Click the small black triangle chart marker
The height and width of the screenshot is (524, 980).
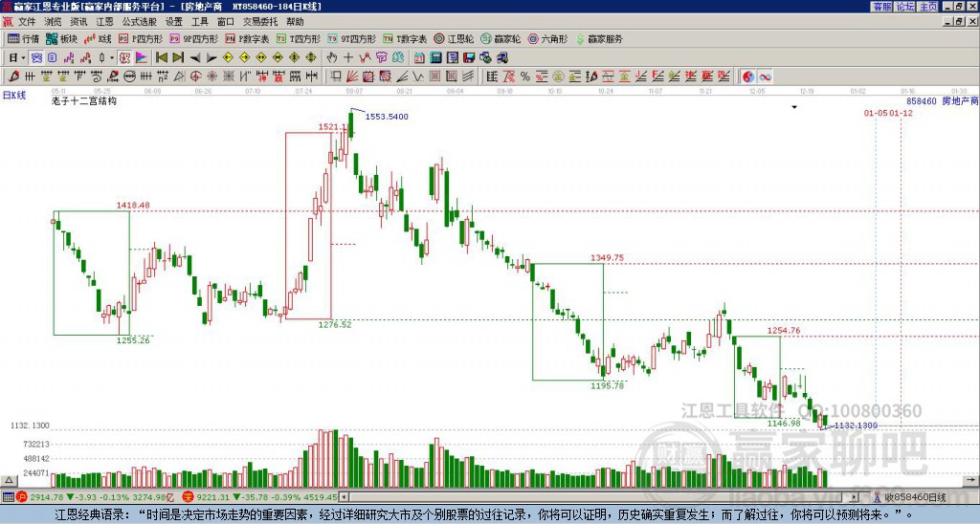(x=794, y=107)
